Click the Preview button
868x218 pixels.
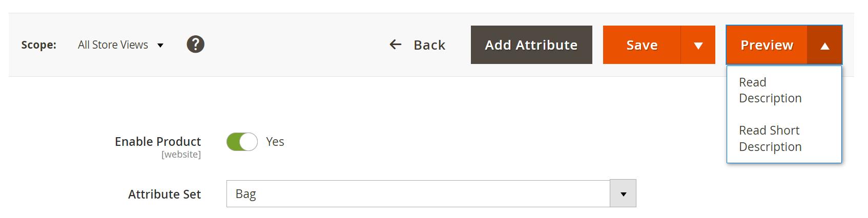pyautogui.click(x=767, y=45)
